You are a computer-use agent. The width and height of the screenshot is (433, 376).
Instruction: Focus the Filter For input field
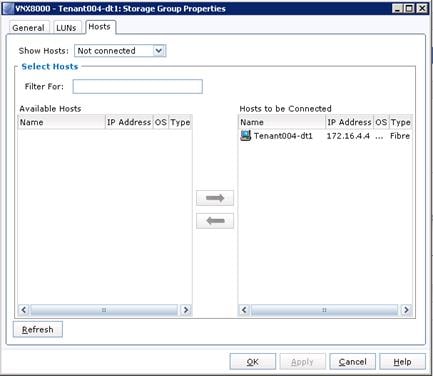(137, 86)
